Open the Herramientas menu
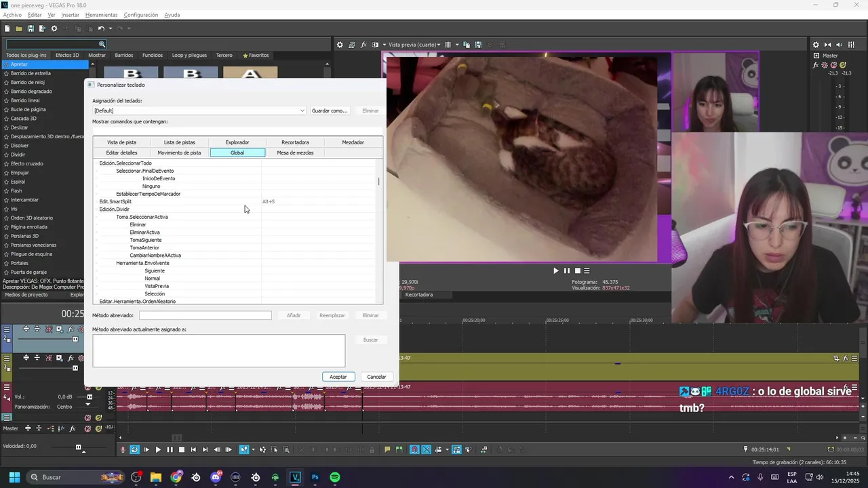Screen dimensions: 868x488 [x=101, y=15]
